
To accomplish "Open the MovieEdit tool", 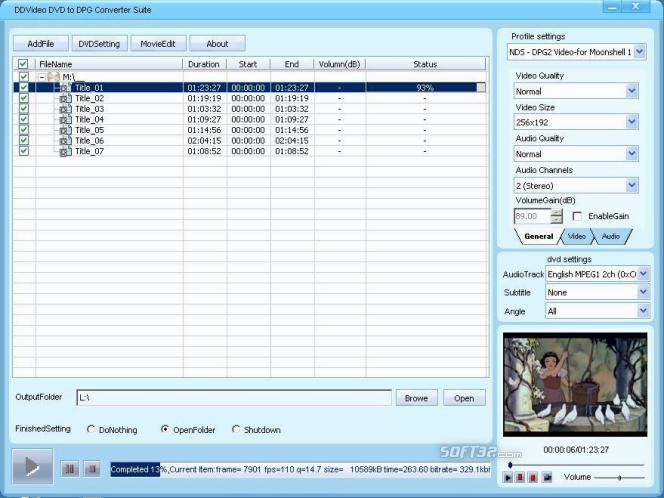I will pyautogui.click(x=158, y=44).
